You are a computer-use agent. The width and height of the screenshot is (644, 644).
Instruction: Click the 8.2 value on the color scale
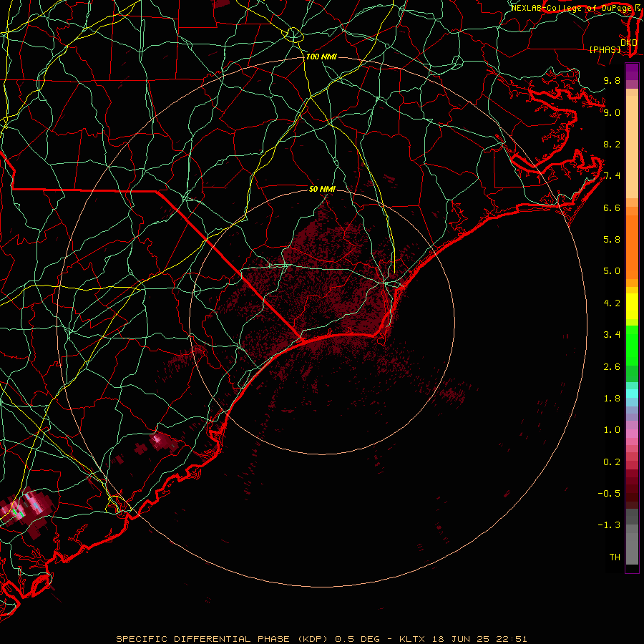[612, 144]
